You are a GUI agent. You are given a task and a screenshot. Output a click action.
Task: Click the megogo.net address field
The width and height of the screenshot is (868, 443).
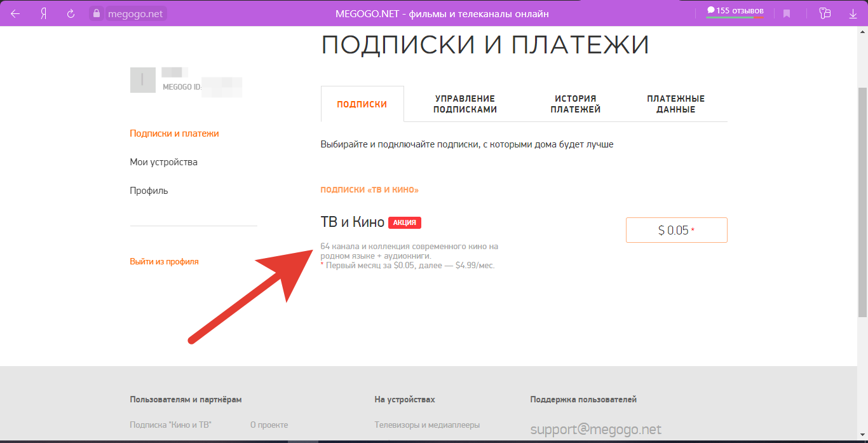(x=136, y=13)
